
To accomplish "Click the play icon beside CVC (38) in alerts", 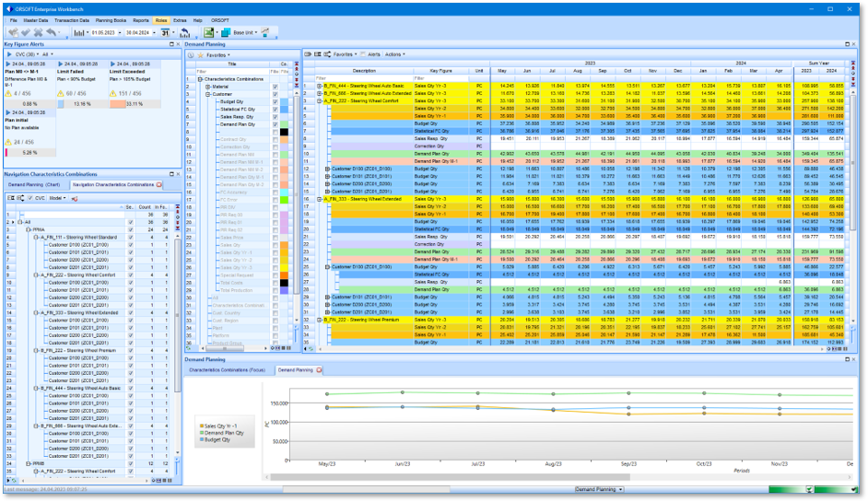I will pyautogui.click(x=9, y=54).
